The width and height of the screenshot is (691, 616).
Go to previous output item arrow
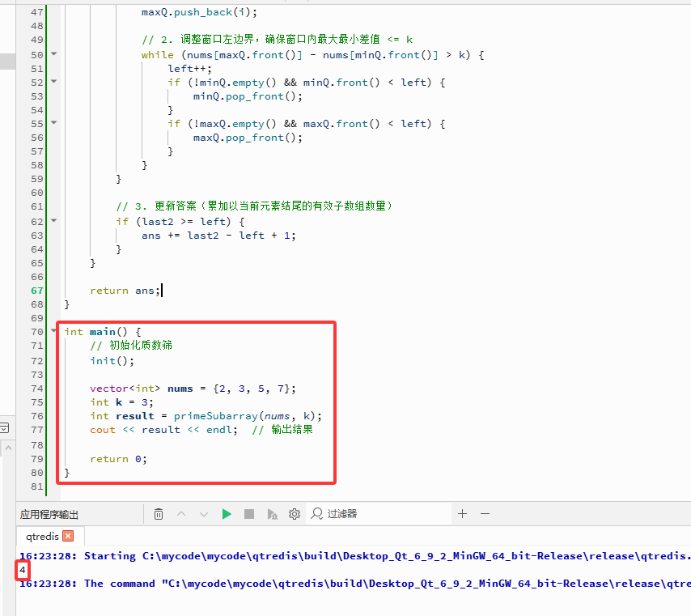[181, 514]
